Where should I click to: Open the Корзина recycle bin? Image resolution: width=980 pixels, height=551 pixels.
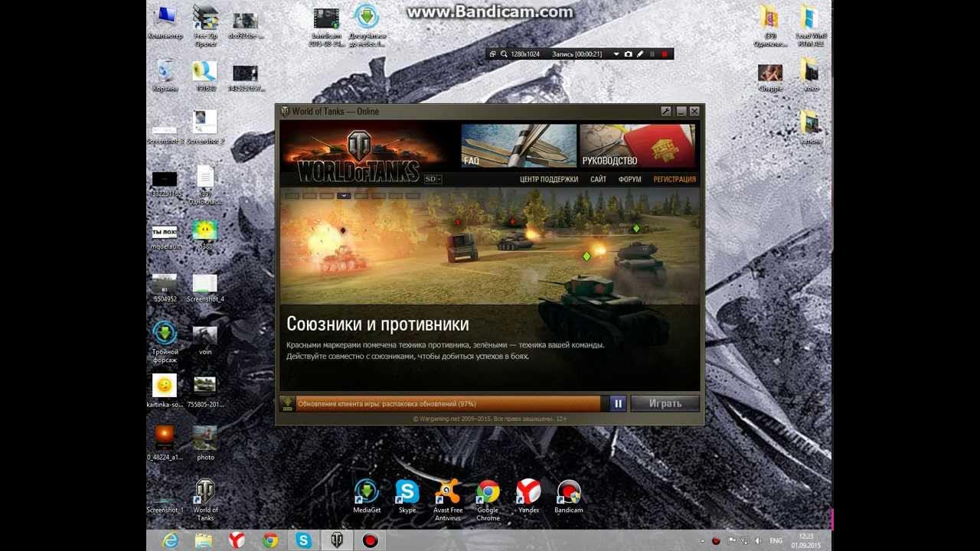(165, 76)
